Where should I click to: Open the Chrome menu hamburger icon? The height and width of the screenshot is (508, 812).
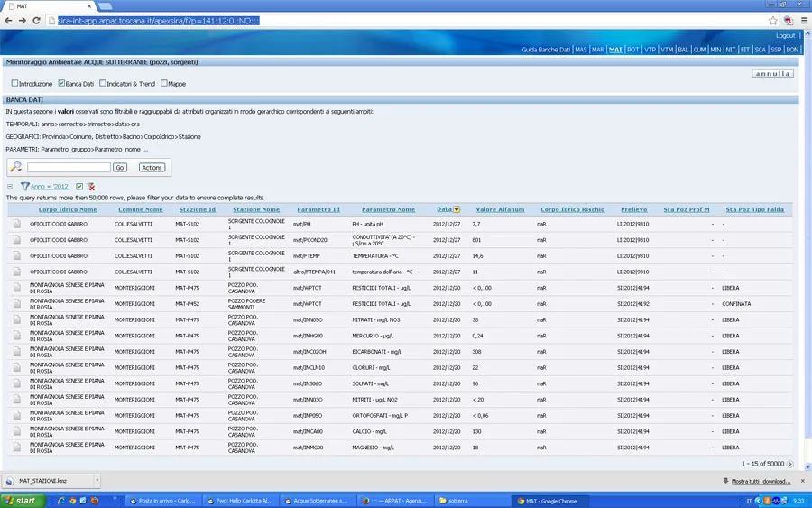804,21
